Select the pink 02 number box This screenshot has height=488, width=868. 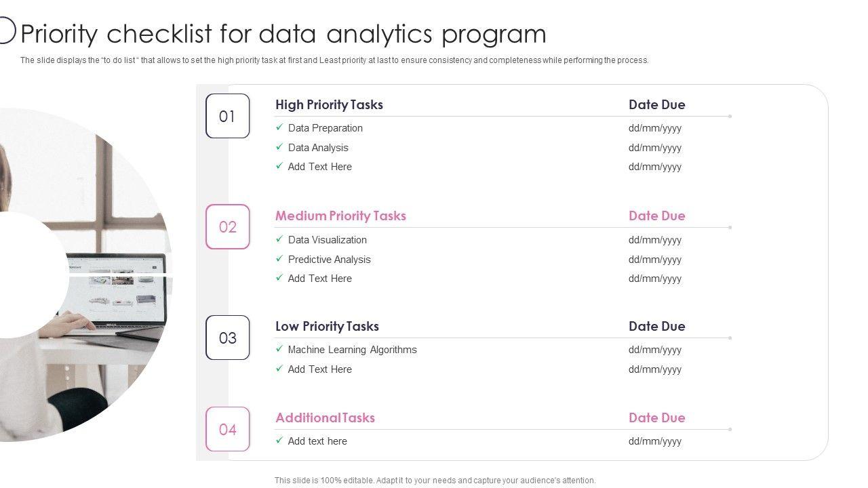point(228,227)
